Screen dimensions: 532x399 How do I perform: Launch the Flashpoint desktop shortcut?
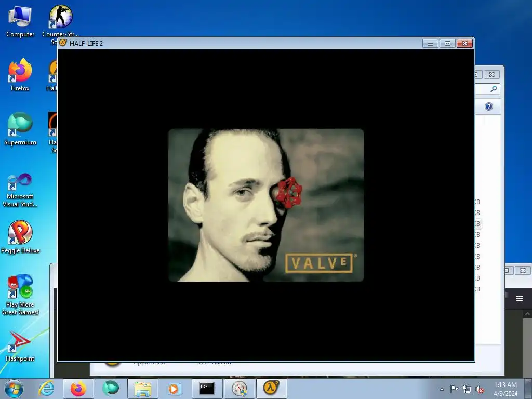click(20, 346)
